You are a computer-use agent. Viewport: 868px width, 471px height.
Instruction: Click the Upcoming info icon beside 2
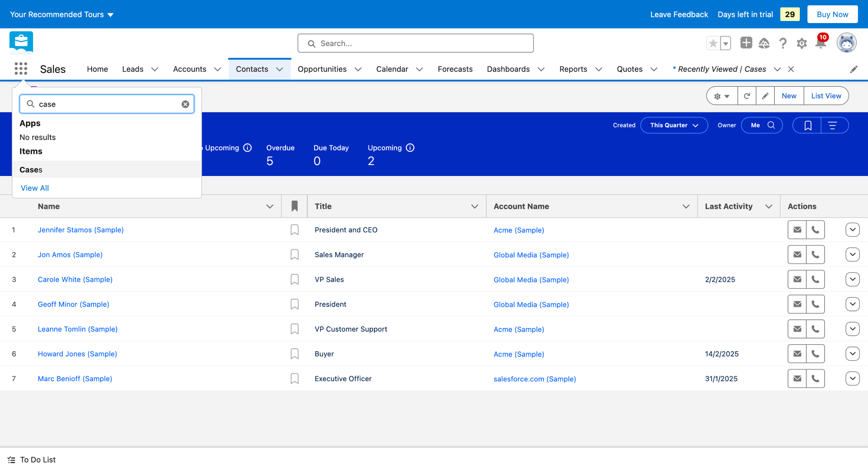pos(410,148)
